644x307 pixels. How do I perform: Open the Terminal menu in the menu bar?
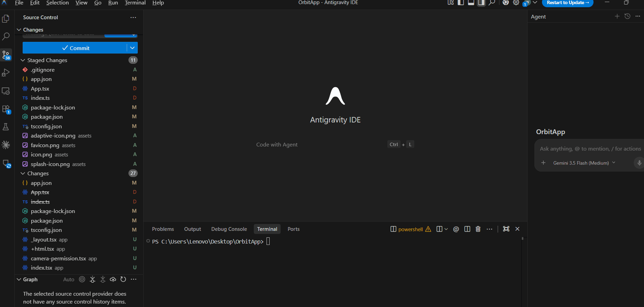tap(135, 3)
